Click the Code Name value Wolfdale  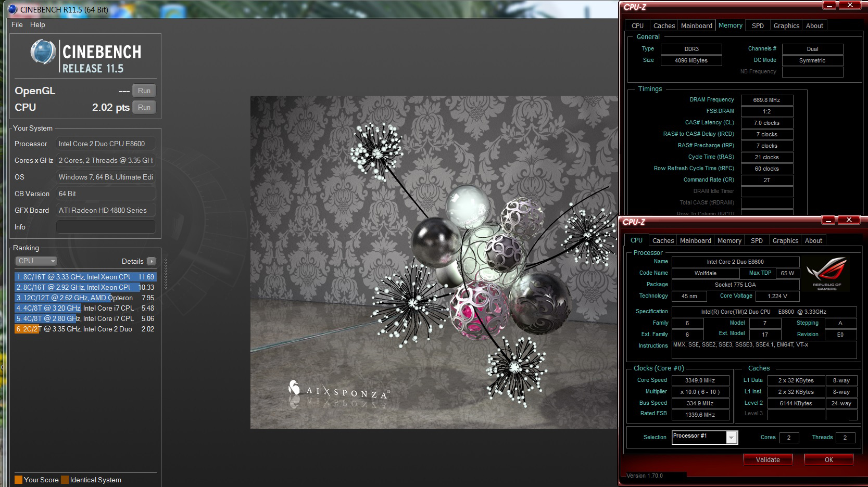click(705, 273)
